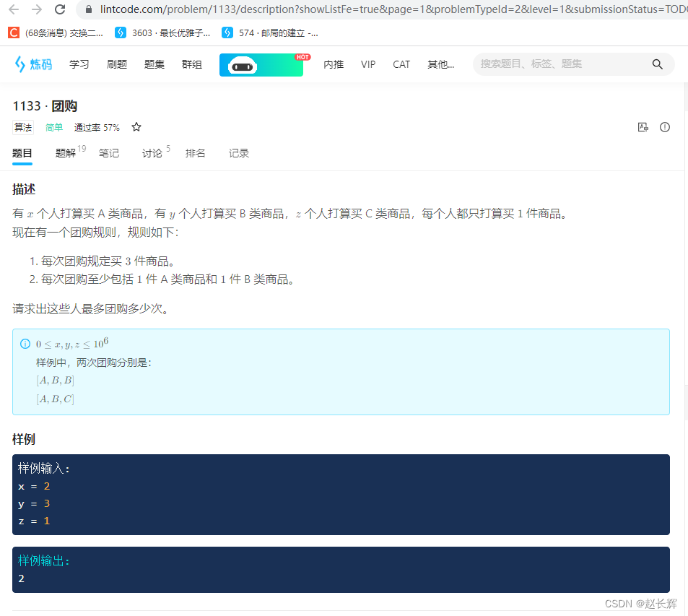Click the 简单 difficulty label
Viewport: 688px width, 616px height.
point(54,127)
